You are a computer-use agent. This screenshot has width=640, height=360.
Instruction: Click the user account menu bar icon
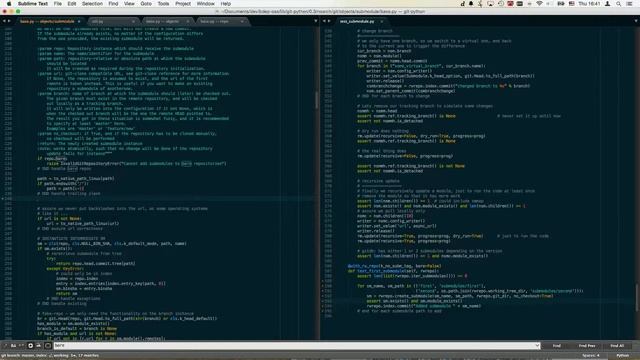pos(607,4)
